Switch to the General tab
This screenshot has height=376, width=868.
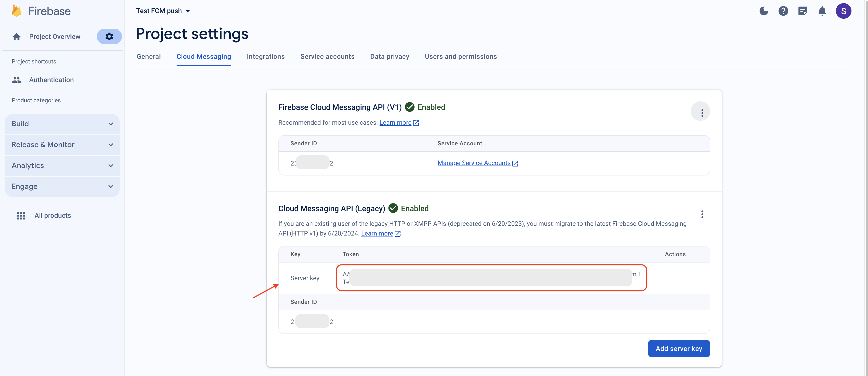[149, 57]
